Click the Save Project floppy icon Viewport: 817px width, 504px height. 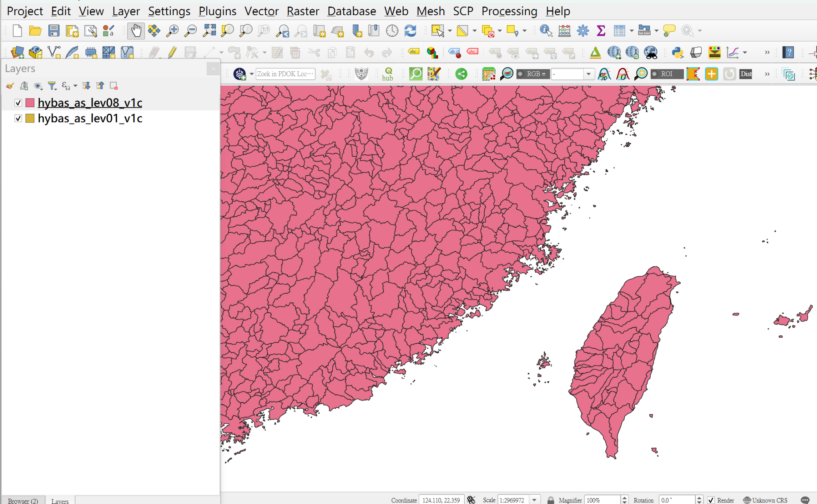pos(53,31)
